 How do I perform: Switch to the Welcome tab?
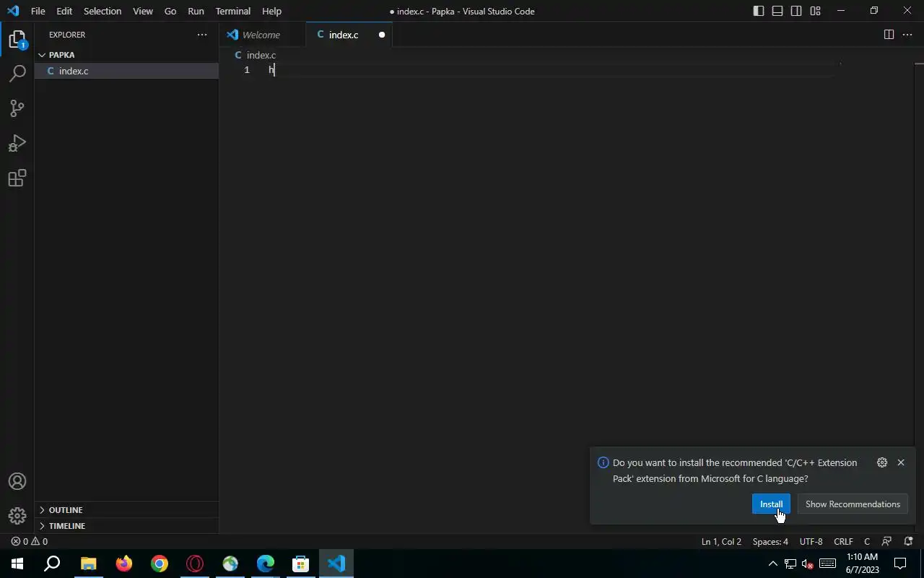coord(262,35)
